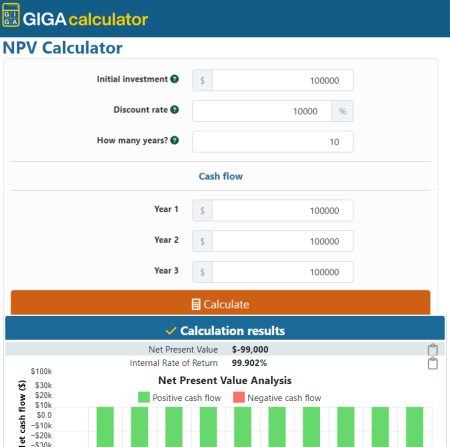Select the 99.902% Internal Rate of Return value
Screen dimensions: 450x447
coord(249,363)
